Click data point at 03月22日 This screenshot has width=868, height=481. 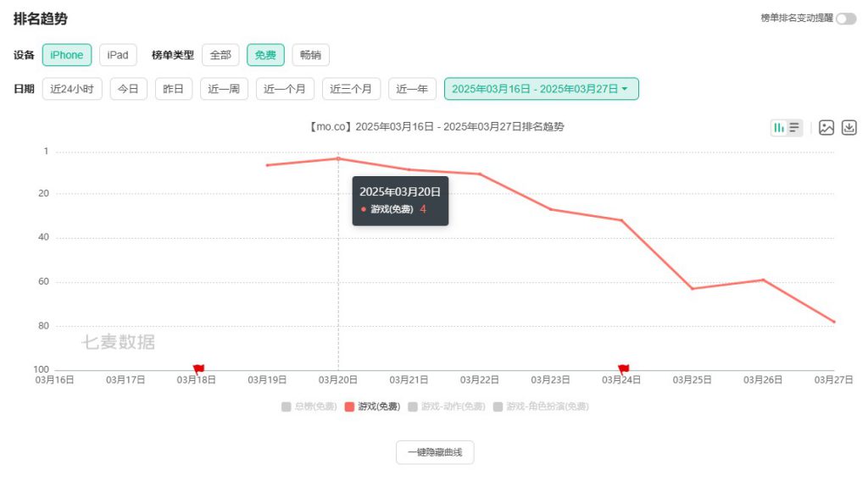480,174
